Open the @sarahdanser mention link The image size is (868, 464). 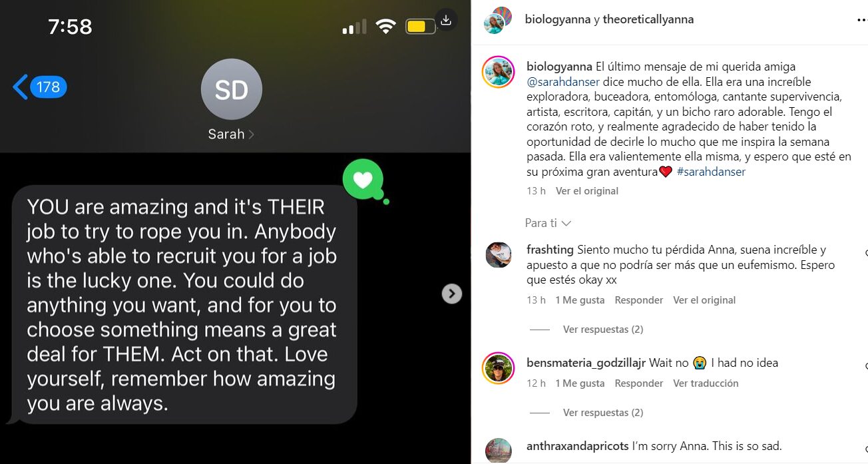[563, 82]
